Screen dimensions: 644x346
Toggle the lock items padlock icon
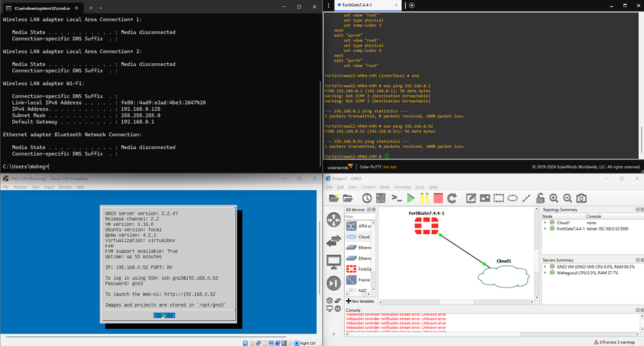540,198
